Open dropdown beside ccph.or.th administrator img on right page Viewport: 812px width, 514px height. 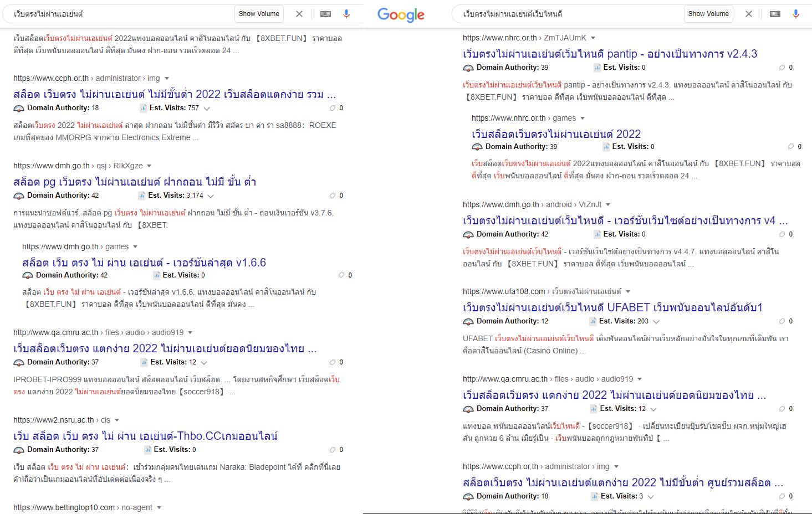pyautogui.click(x=616, y=467)
